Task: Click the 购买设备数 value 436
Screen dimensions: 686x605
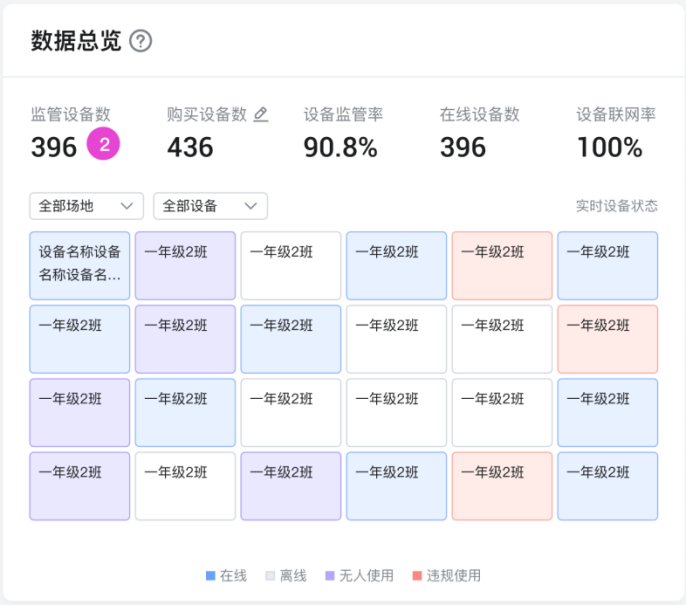Action: click(190, 147)
